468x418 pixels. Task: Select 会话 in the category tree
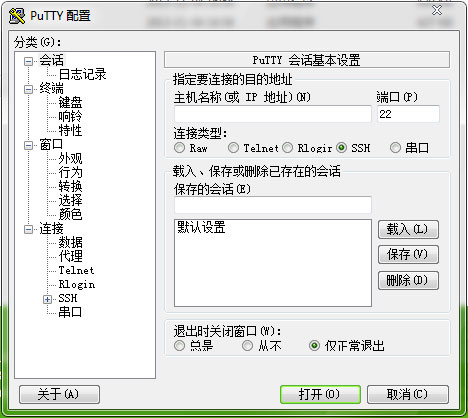point(51,60)
